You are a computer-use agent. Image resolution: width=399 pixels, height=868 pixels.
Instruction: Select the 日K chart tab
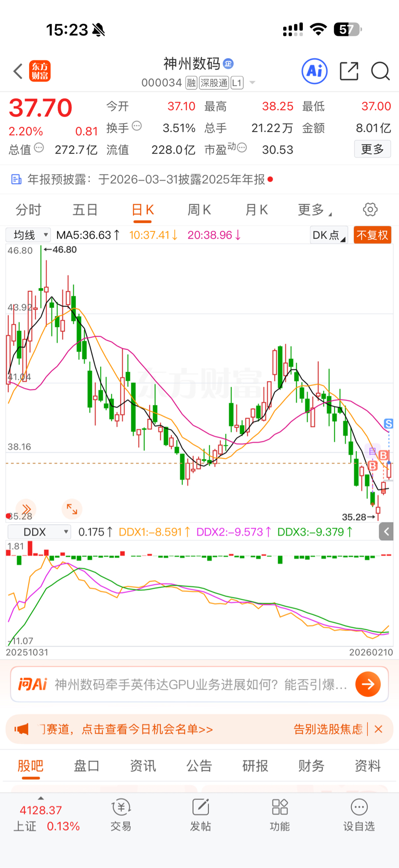click(x=142, y=210)
